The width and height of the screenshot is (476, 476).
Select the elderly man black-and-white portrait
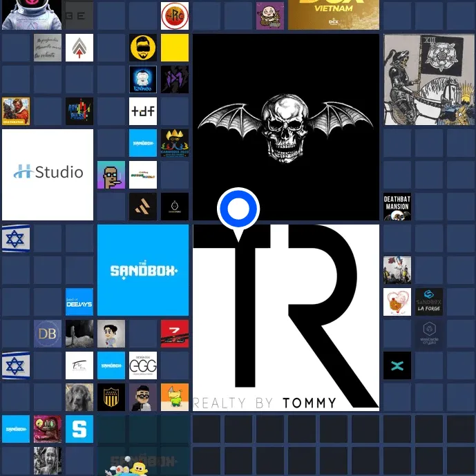pos(48,461)
